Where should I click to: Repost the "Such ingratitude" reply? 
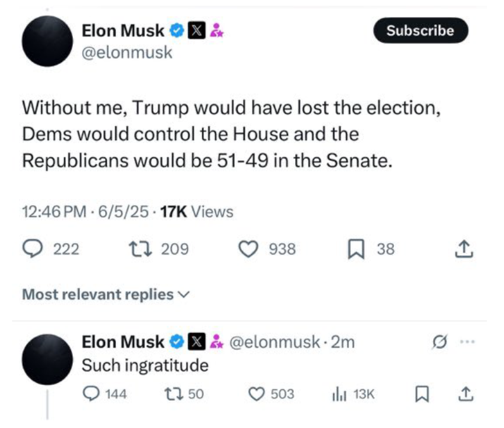click(x=170, y=394)
